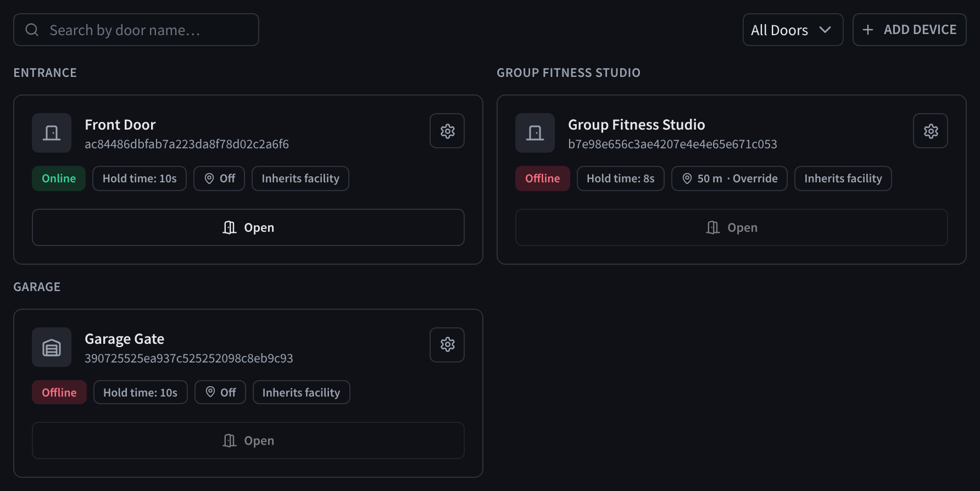This screenshot has width=980, height=491.
Task: Click Hold time: 10s chip on Front Door
Action: tap(140, 178)
